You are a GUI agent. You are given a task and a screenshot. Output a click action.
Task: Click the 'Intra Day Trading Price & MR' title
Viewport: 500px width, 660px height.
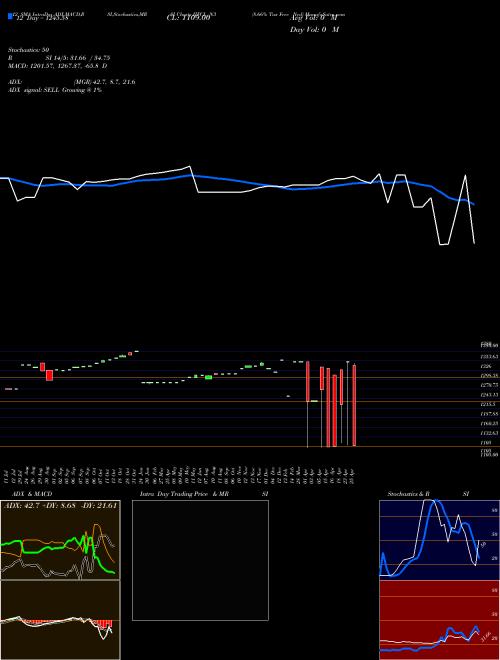[x=184, y=494]
